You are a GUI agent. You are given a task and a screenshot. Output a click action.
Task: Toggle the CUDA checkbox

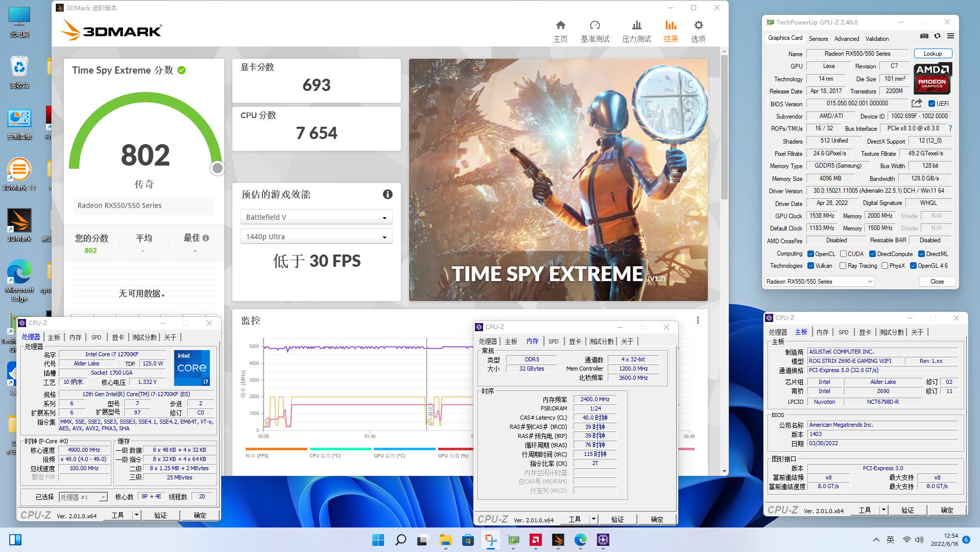[843, 254]
